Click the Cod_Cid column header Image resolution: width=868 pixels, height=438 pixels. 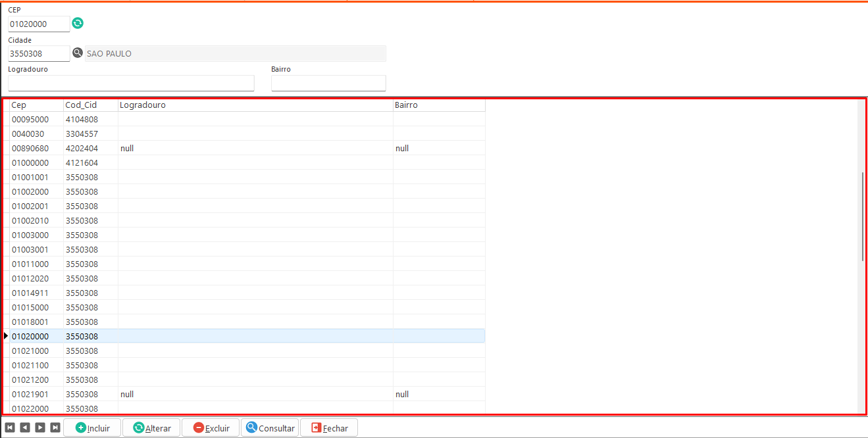[90, 105]
